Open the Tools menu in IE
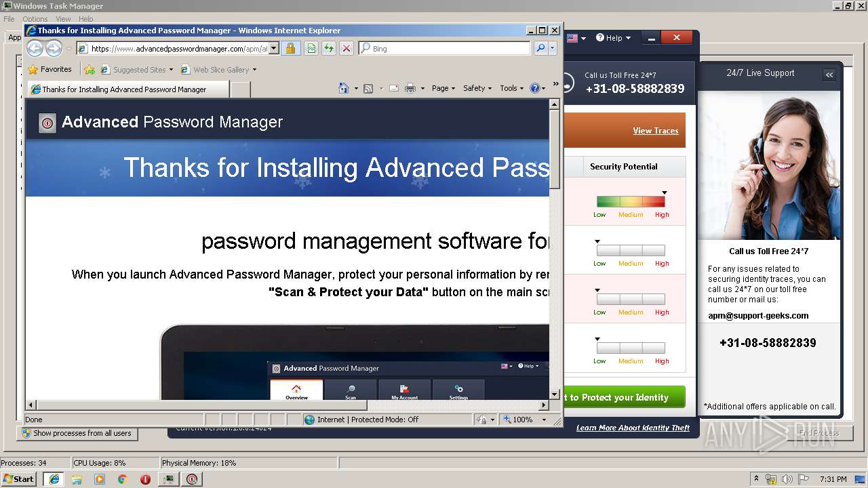868x488 pixels. pos(511,88)
